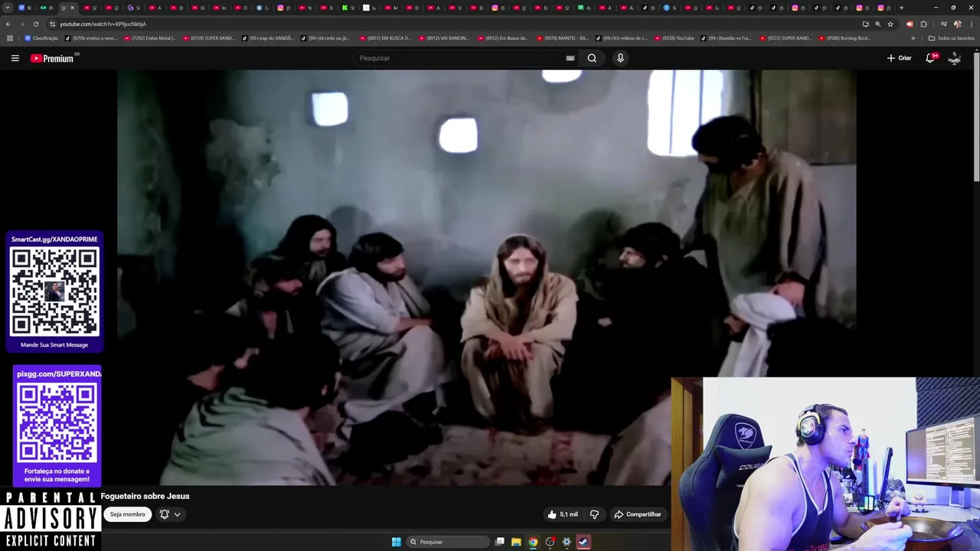
Task: Bookmark this page with the star
Action: pyautogui.click(x=890, y=24)
